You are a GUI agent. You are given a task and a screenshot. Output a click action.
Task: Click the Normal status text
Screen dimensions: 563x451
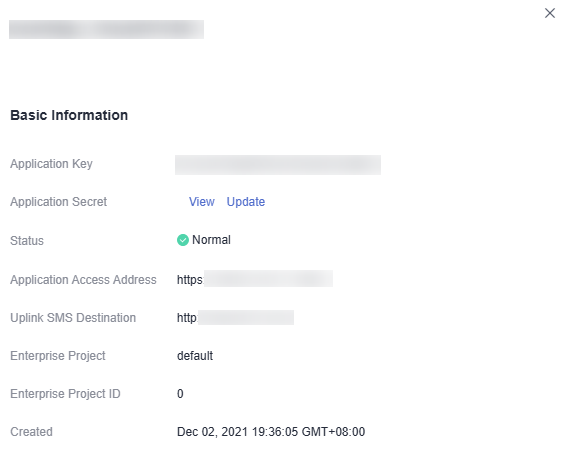pos(211,240)
